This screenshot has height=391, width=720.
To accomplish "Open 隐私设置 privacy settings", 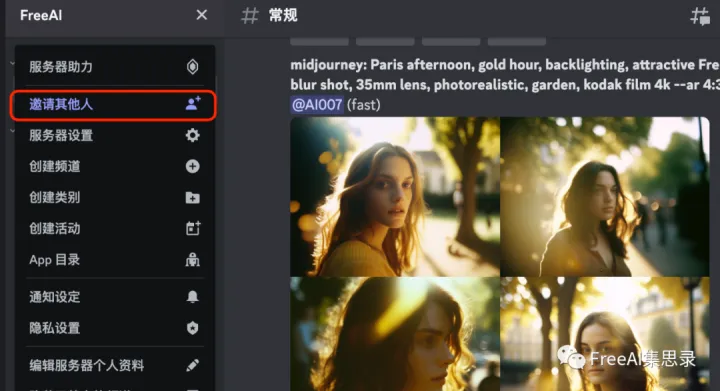I will click(x=114, y=328).
